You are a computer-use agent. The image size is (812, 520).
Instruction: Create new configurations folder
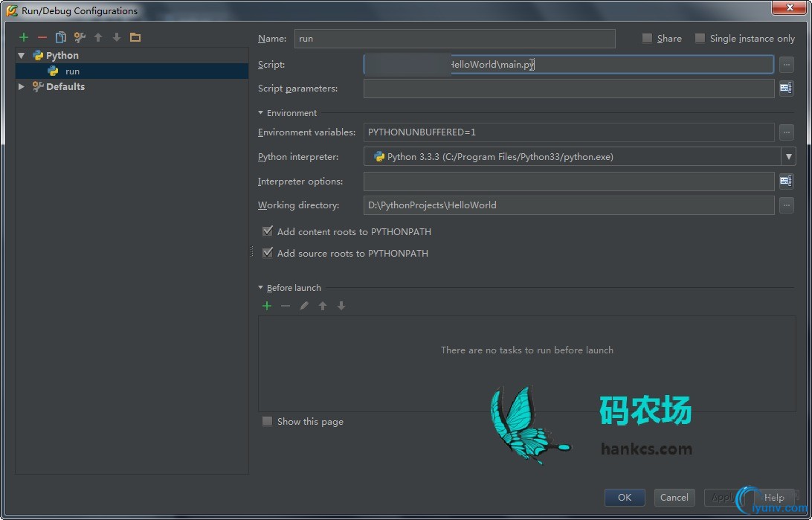click(135, 37)
